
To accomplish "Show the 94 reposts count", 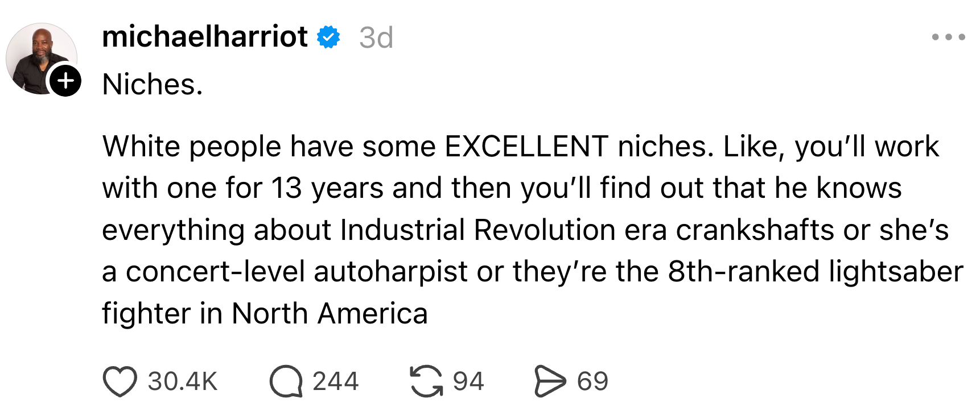I will pos(468,381).
